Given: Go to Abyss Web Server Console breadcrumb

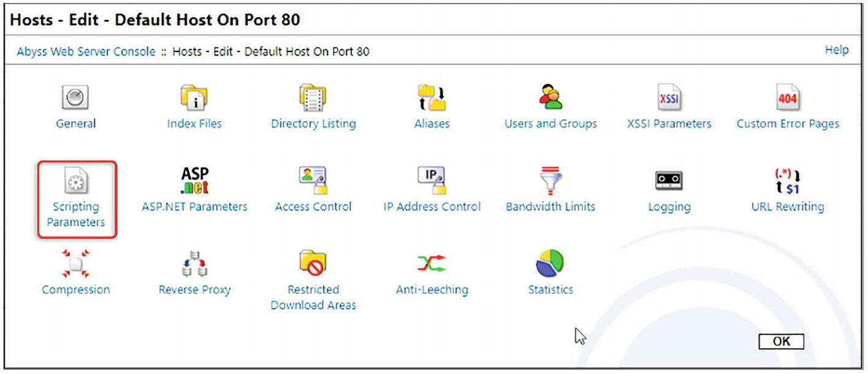Looking at the screenshot, I should coord(86,52).
